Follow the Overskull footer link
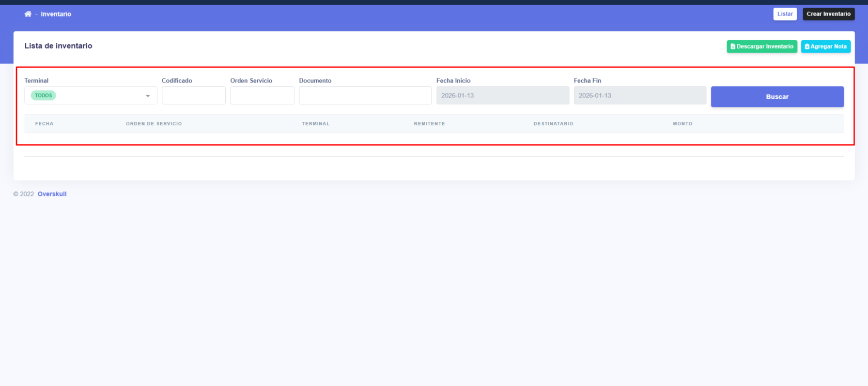The image size is (868, 386). tap(52, 194)
